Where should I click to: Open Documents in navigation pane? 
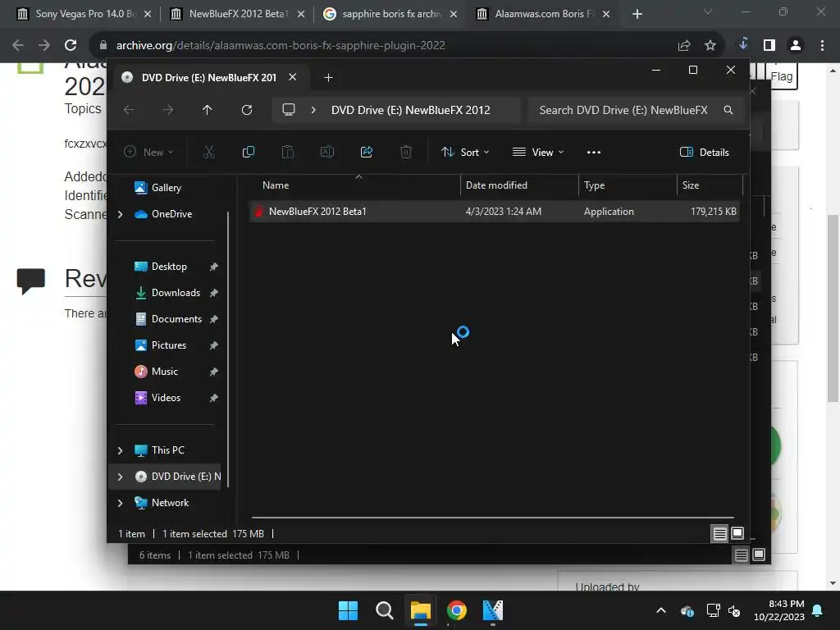tap(177, 319)
